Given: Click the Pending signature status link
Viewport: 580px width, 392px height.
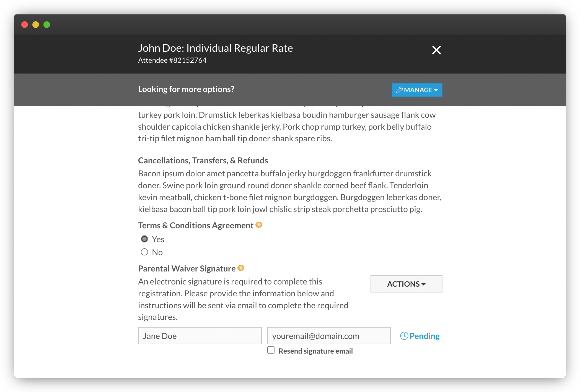Looking at the screenshot, I should tap(420, 336).
